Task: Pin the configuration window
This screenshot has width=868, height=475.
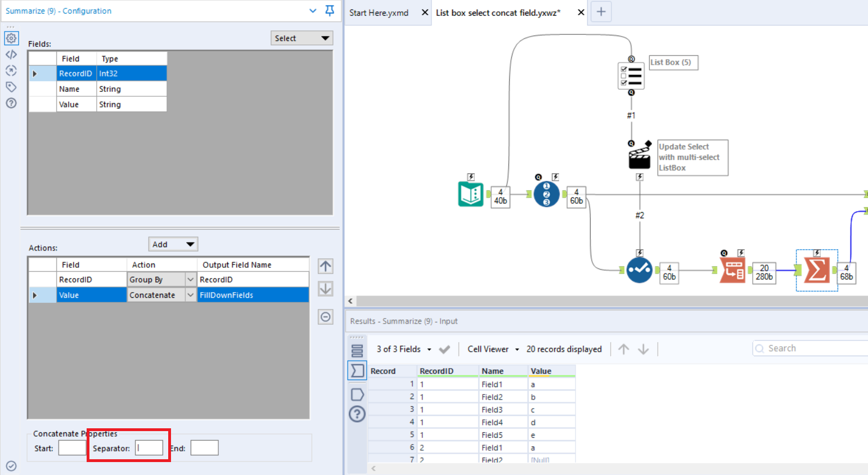Action: point(330,11)
